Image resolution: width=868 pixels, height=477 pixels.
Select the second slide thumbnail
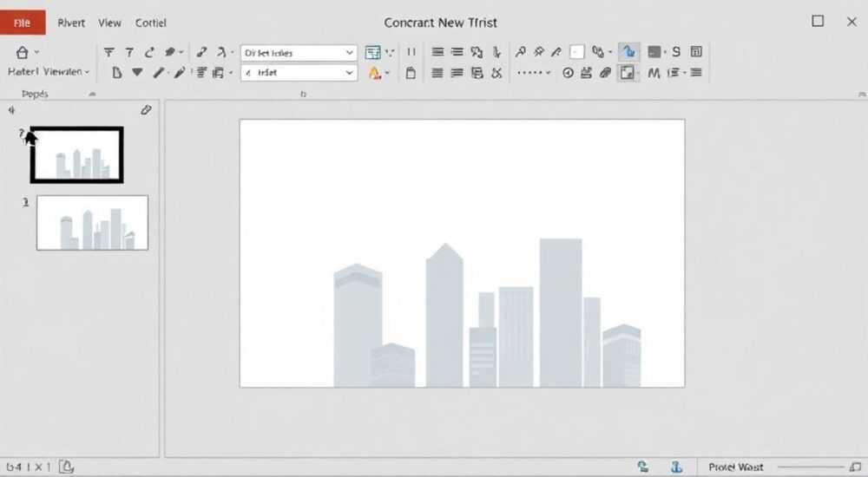pyautogui.click(x=93, y=222)
